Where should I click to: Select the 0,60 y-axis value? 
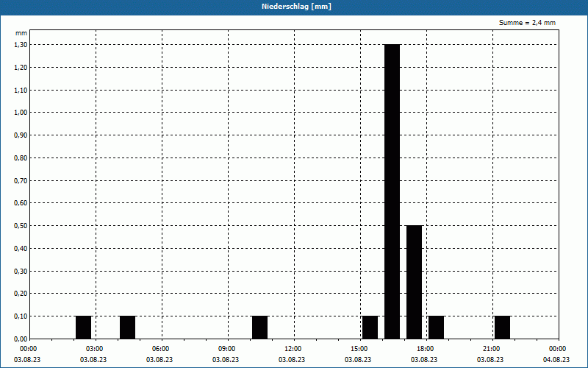tap(21, 203)
